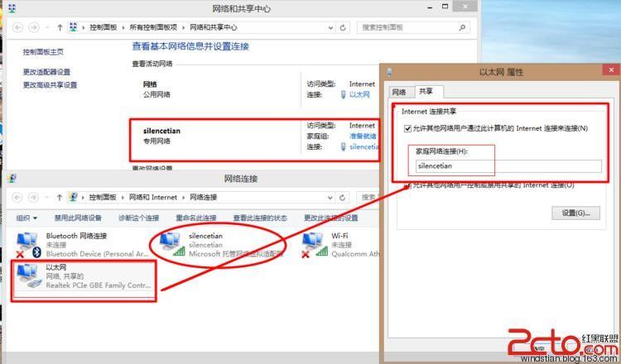
Task: Open the 组织 dropdown in toolbar
Action: 27,218
